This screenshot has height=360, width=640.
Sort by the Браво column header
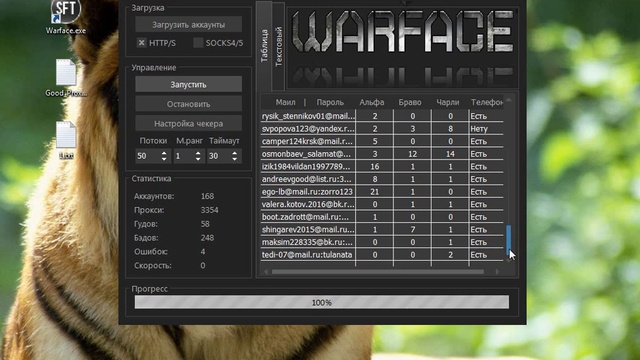[x=410, y=102]
